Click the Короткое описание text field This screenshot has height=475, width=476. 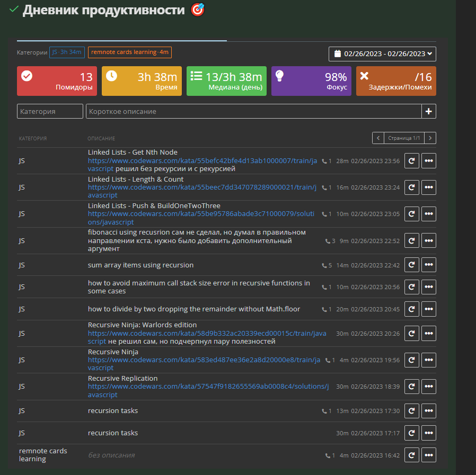(x=253, y=111)
